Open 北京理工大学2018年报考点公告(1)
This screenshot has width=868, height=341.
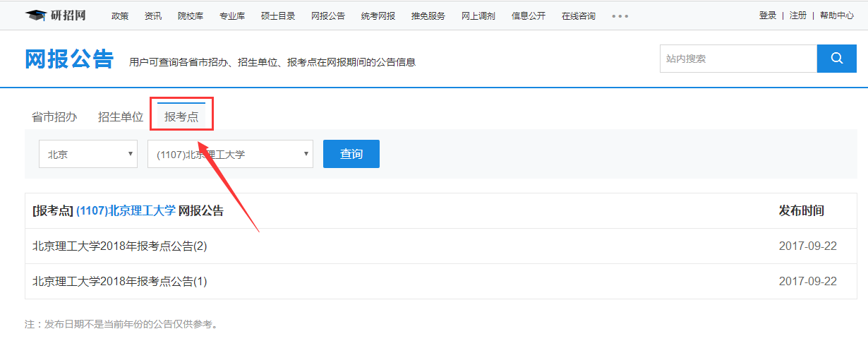(x=120, y=281)
